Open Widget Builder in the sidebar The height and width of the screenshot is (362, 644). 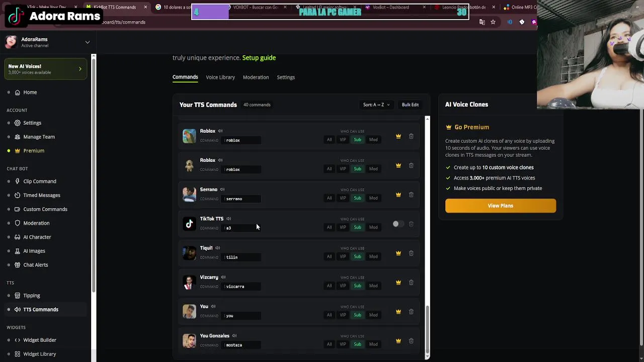40,340
